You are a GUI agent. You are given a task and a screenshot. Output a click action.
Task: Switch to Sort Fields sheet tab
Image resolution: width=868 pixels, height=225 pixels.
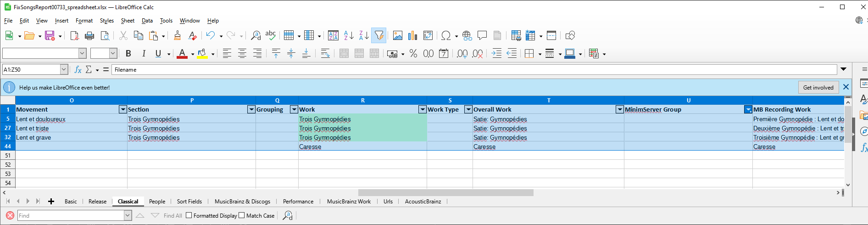[x=189, y=202]
